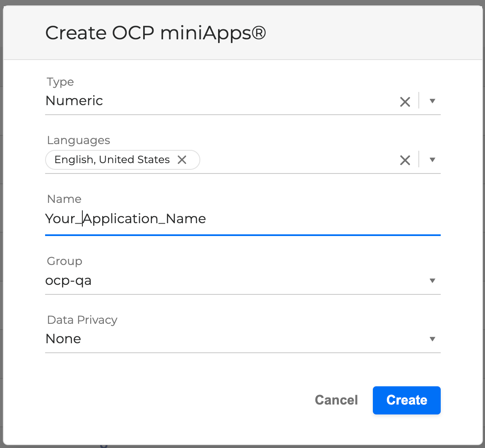Click the None value under Data Privacy

pos(63,339)
